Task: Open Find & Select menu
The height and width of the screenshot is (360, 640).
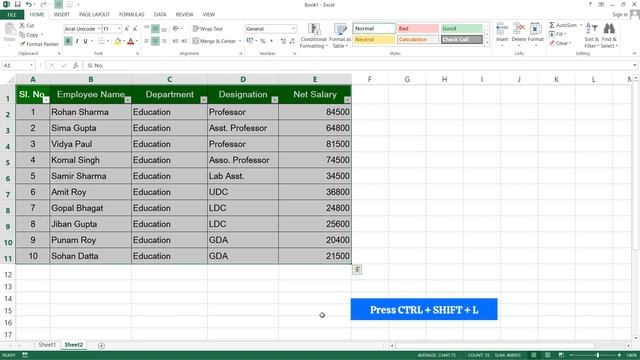Action: point(609,36)
